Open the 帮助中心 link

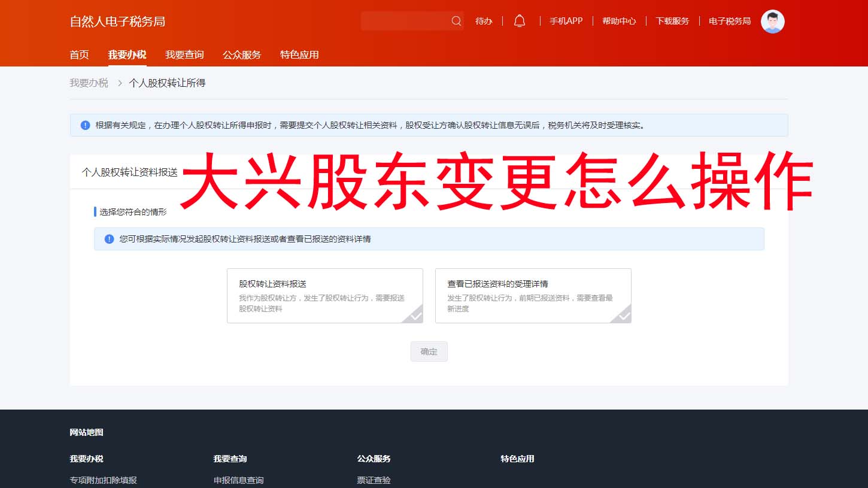[619, 20]
